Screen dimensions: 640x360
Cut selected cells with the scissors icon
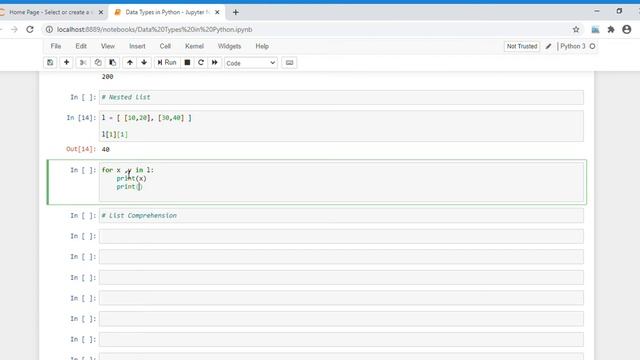pyautogui.click(x=83, y=63)
